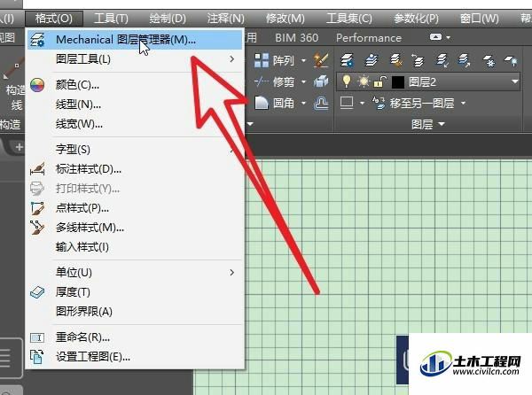Viewport: 532px width, 395px height.
Task: Open 标注样式(D) dimension style
Action: click(x=135, y=168)
